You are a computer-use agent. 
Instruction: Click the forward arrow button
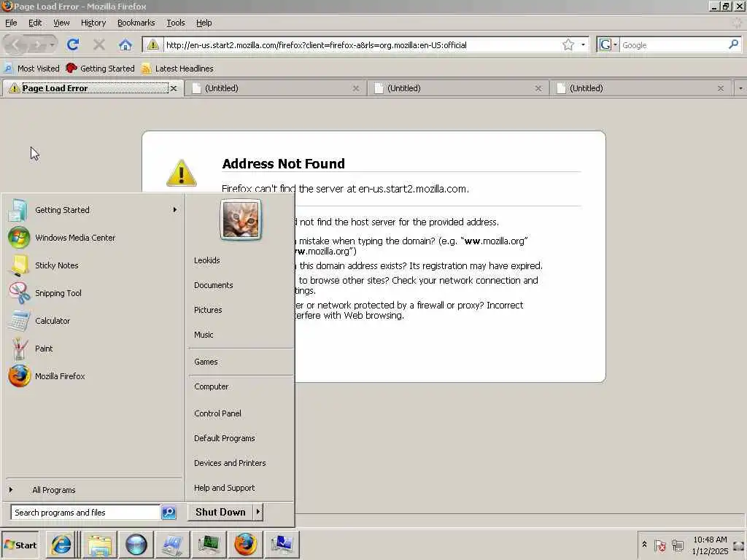[x=38, y=44]
